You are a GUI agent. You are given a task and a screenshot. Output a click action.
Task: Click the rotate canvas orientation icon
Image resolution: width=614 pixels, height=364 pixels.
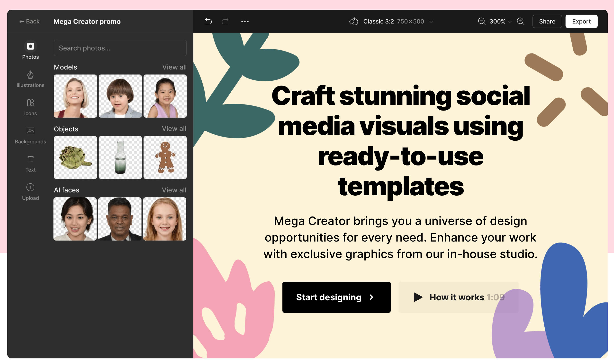(x=353, y=21)
